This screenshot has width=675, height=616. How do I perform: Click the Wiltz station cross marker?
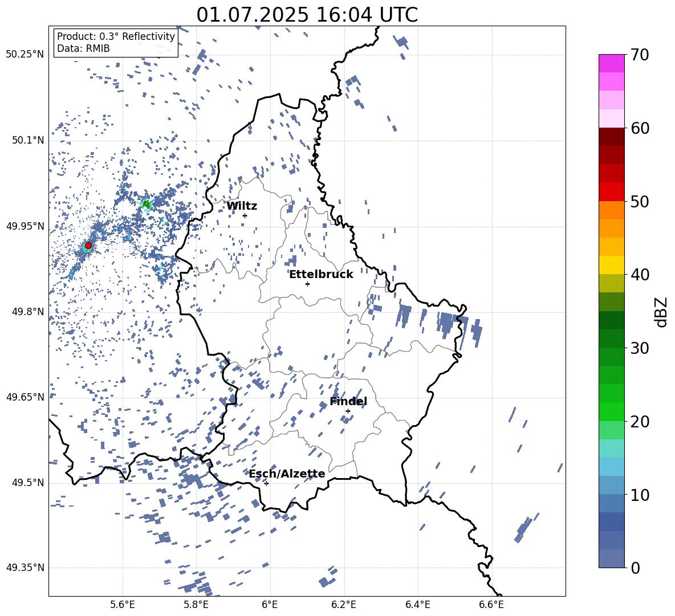pos(245,215)
